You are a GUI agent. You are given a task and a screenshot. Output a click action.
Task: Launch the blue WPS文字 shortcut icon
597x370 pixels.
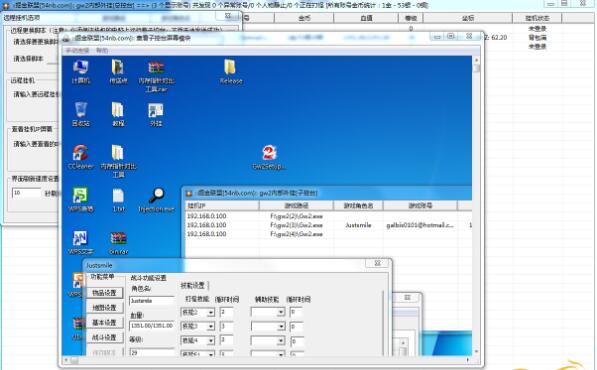[x=81, y=242]
